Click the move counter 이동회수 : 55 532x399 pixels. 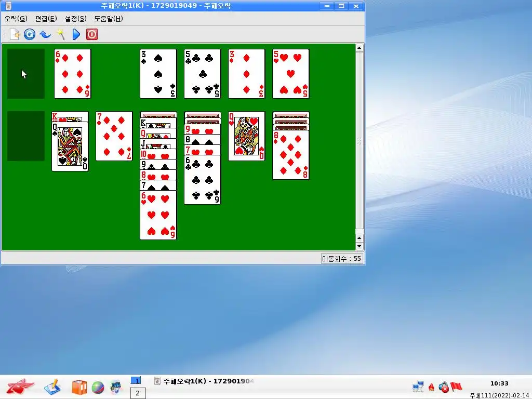(x=341, y=259)
